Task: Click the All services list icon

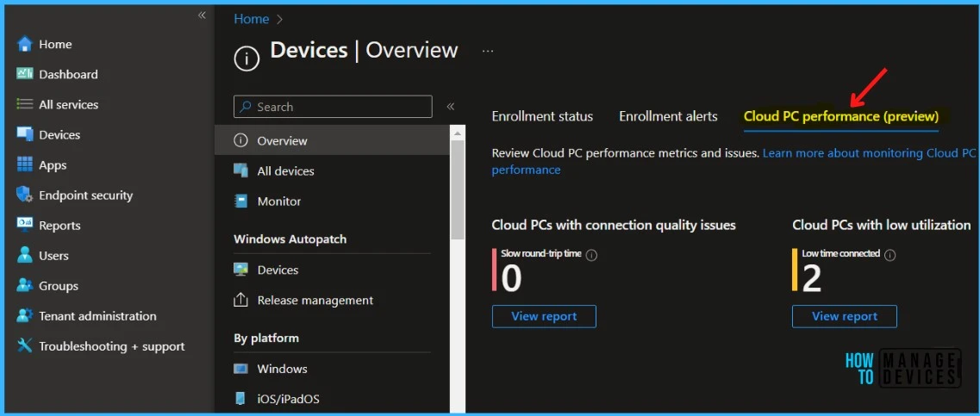Action: (24, 104)
